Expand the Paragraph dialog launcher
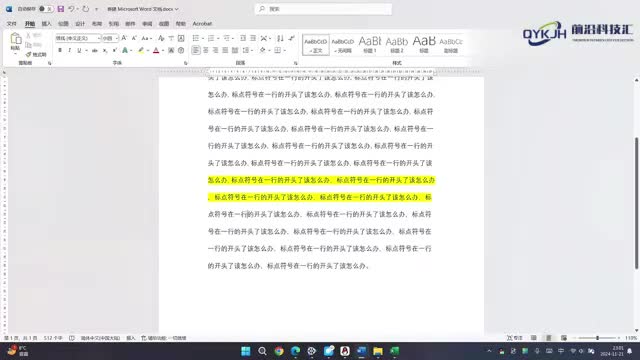 pyautogui.click(x=296, y=63)
